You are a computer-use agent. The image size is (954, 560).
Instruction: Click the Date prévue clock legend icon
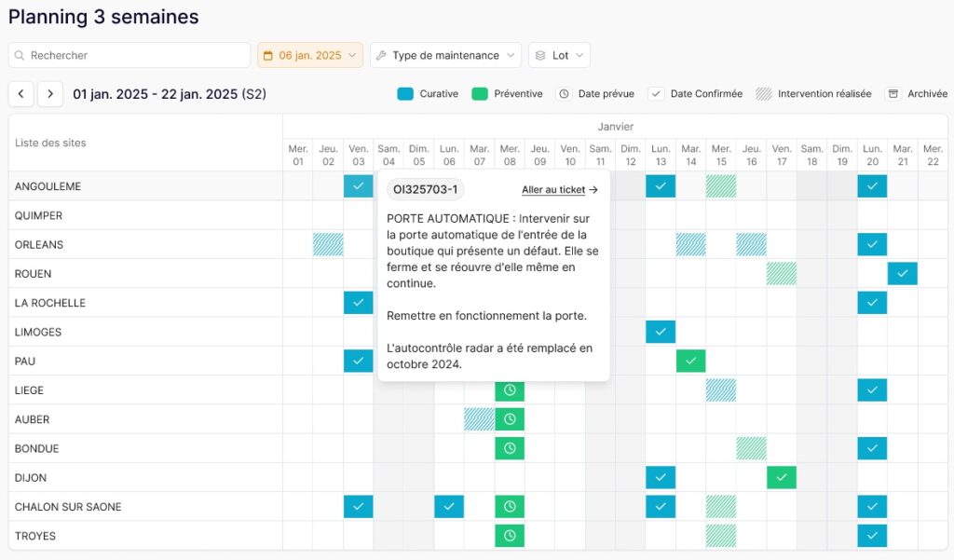pos(564,94)
